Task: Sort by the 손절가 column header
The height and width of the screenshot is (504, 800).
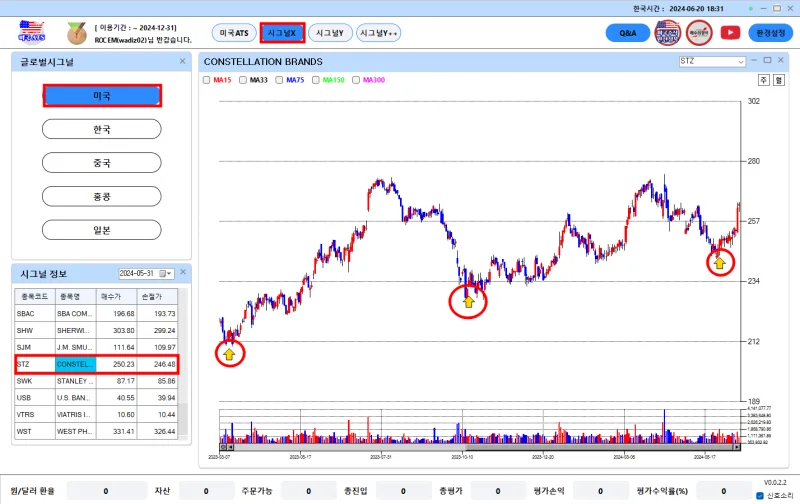Action: coord(157,296)
